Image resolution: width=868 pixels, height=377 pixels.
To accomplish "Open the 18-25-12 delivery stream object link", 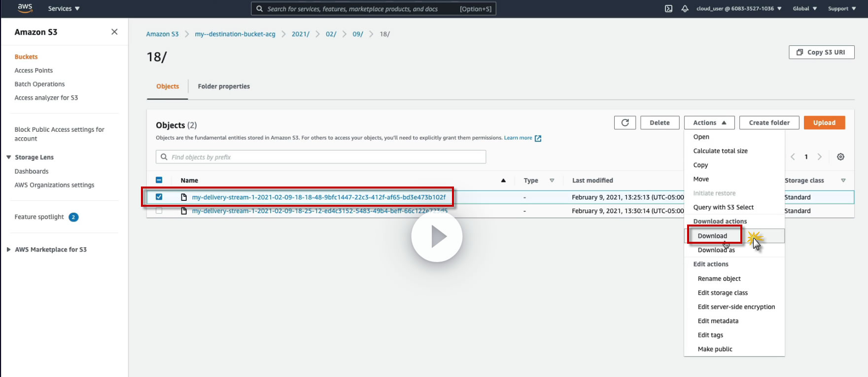I will [x=320, y=211].
